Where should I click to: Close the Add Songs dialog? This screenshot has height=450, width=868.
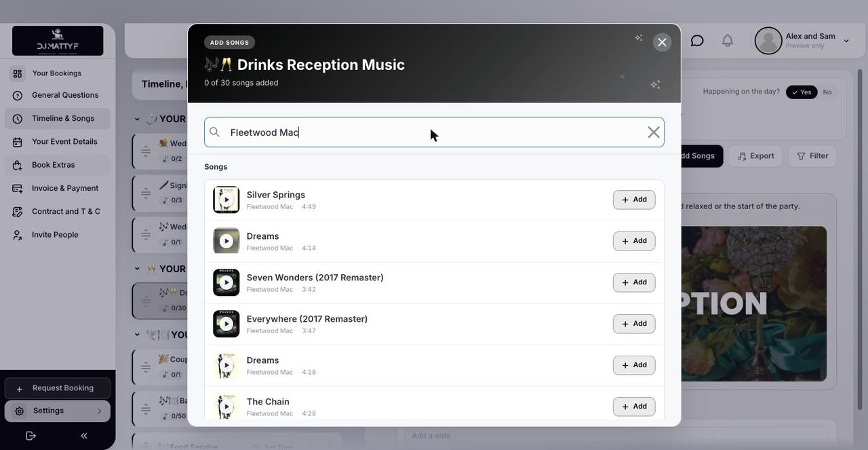662,42
